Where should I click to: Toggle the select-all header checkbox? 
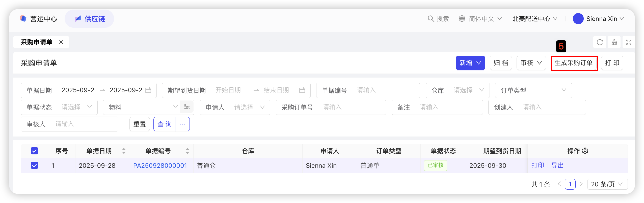point(34,151)
